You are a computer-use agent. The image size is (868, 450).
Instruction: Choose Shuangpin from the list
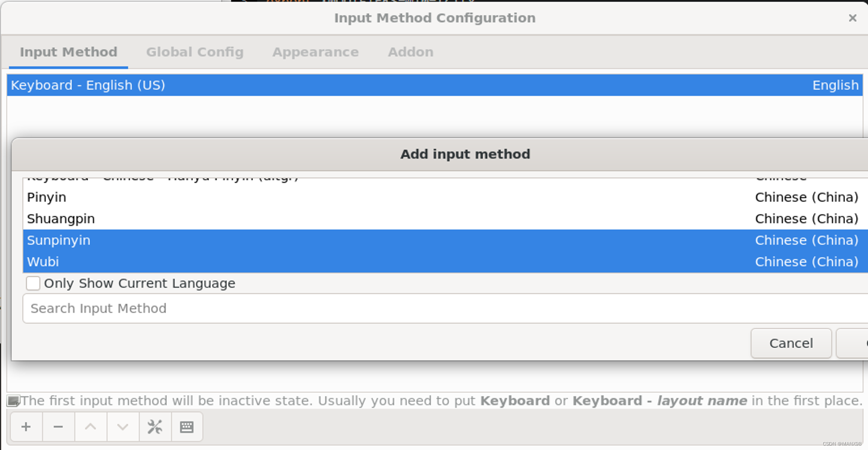point(61,219)
